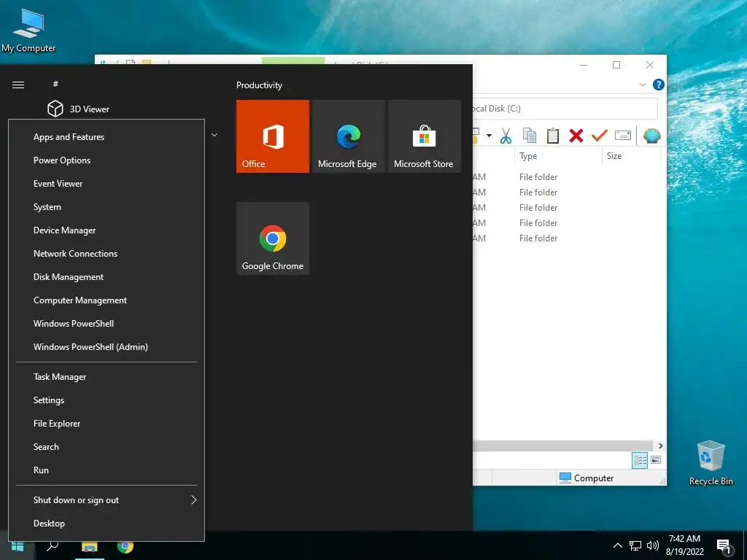
Task: Select the Recycle Bin desktop icon
Action: [711, 463]
